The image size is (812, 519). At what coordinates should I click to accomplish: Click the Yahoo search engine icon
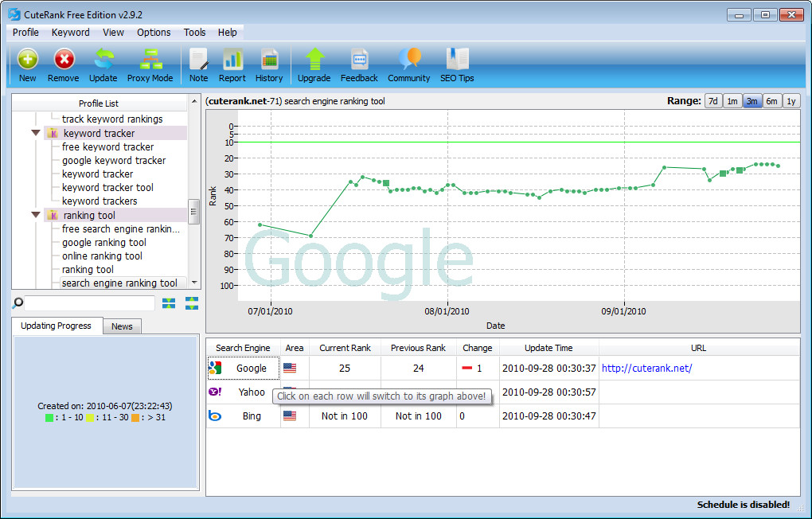215,392
